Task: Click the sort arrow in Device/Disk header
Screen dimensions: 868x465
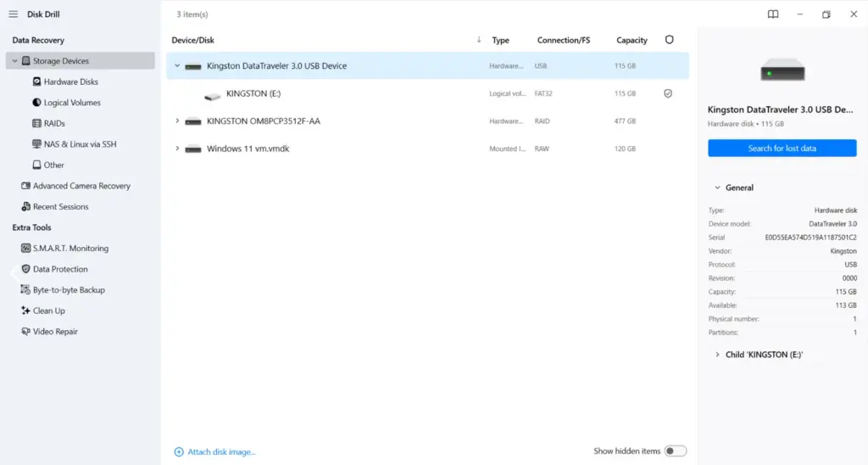Action: point(479,40)
